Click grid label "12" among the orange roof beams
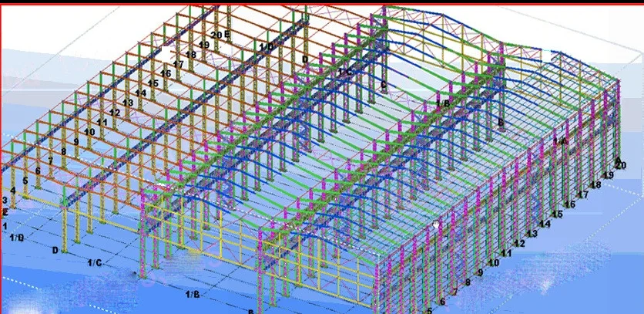Screen dimensions: 644x314 (115, 113)
